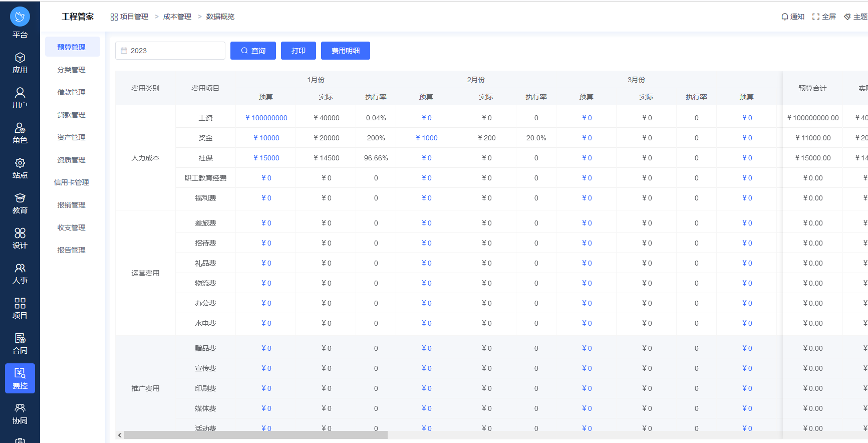Click the 查询 search button
The image size is (868, 443).
[253, 51]
